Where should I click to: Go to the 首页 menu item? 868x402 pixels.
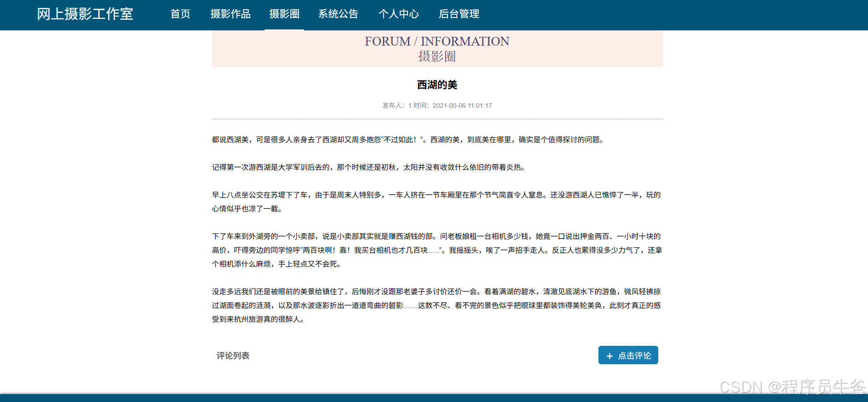tap(180, 14)
